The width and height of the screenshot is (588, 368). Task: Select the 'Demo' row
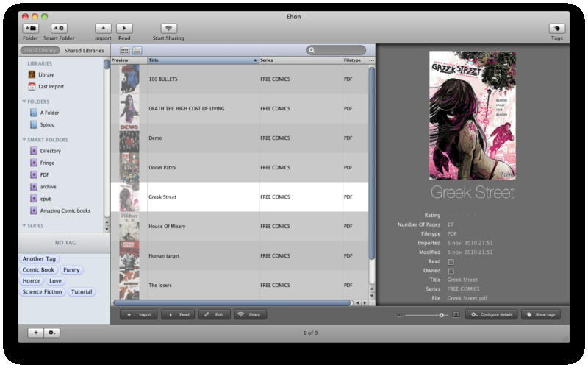240,138
